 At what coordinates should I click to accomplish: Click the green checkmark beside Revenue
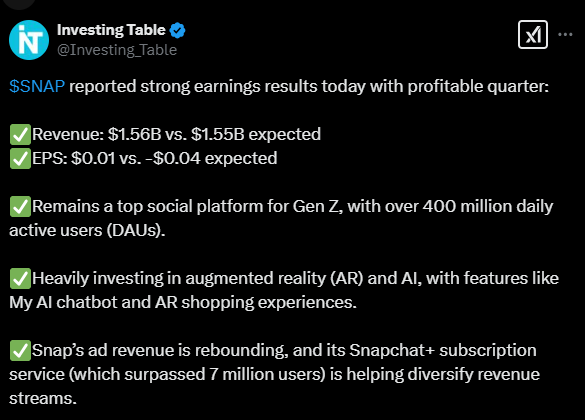pyautogui.click(x=20, y=135)
